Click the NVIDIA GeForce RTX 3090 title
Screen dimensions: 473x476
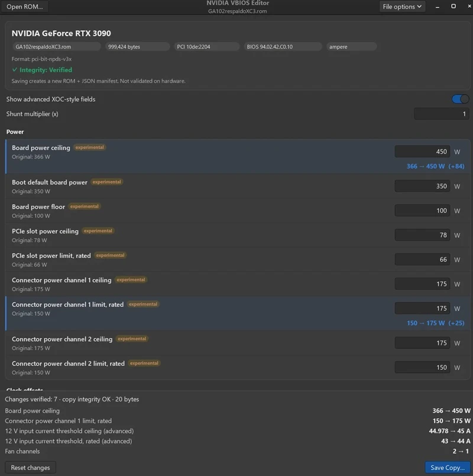61,33
